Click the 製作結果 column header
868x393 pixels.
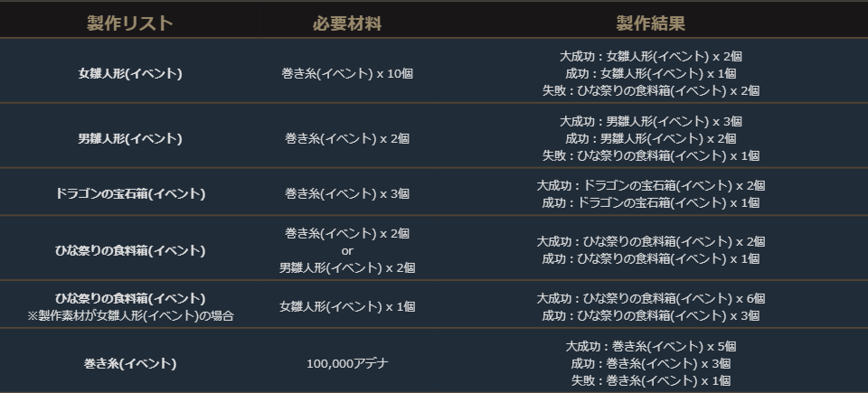coord(650,23)
